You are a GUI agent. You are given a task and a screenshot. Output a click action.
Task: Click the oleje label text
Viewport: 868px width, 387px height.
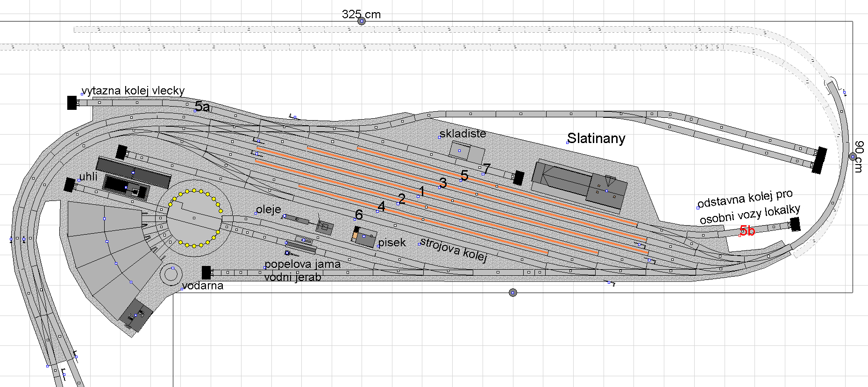point(269,209)
